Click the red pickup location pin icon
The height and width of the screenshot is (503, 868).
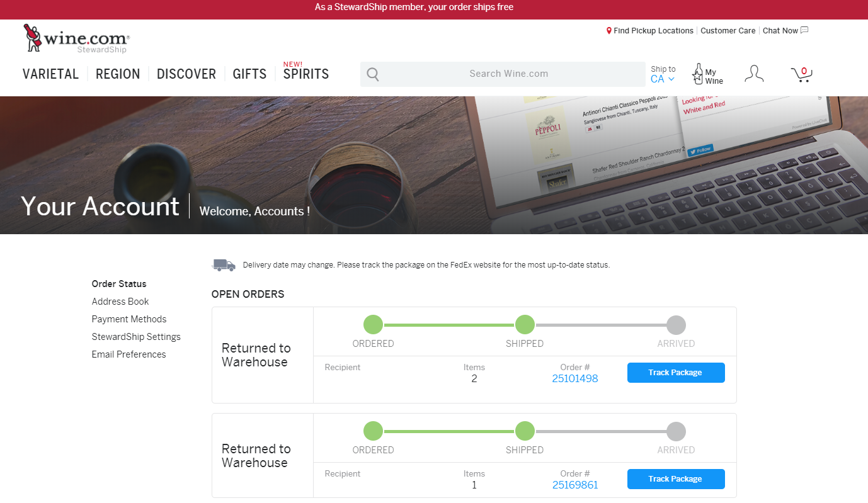coord(609,31)
